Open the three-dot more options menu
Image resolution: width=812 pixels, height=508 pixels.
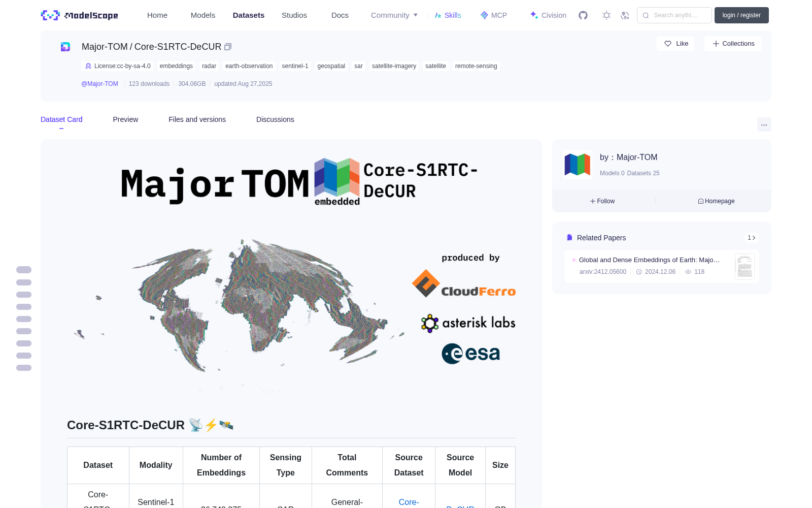pyautogui.click(x=764, y=124)
